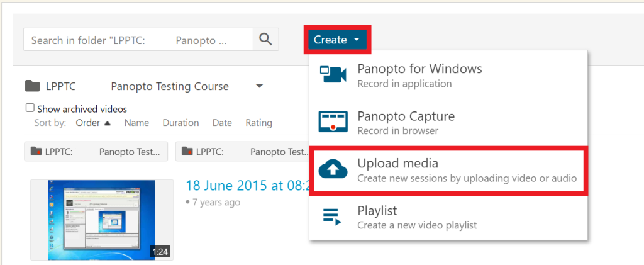Click the magnifying glass search icon
644x265 pixels.
pos(266,40)
